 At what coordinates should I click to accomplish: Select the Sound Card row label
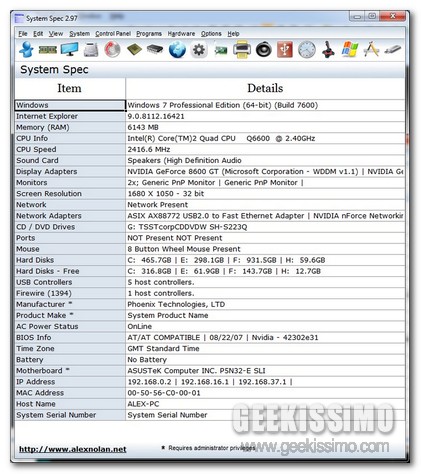[70, 160]
